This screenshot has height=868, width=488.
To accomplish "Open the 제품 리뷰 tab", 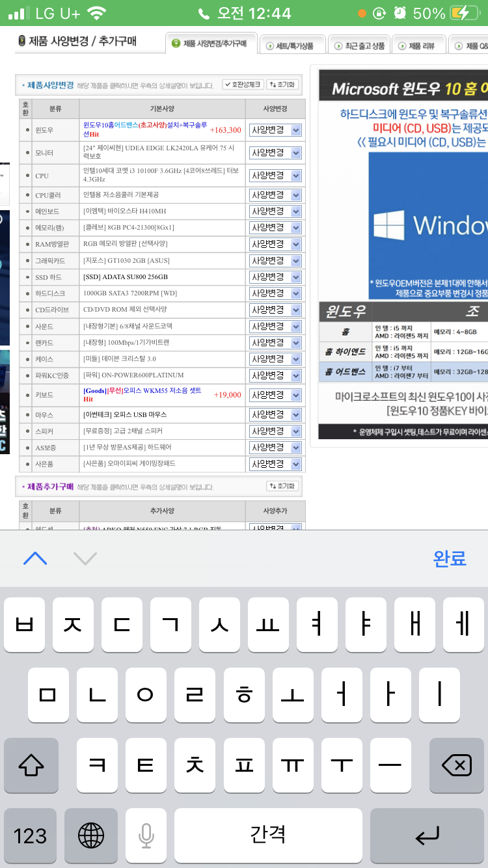I will (x=419, y=46).
